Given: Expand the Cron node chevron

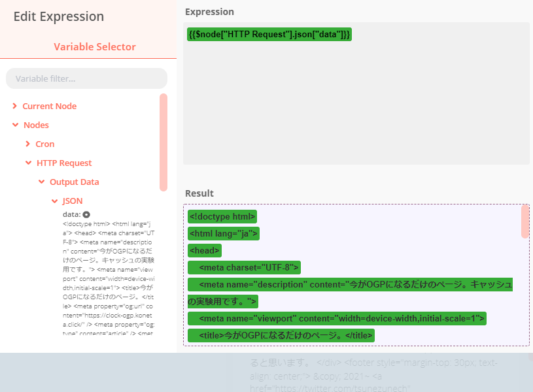Looking at the screenshot, I should coord(28,144).
